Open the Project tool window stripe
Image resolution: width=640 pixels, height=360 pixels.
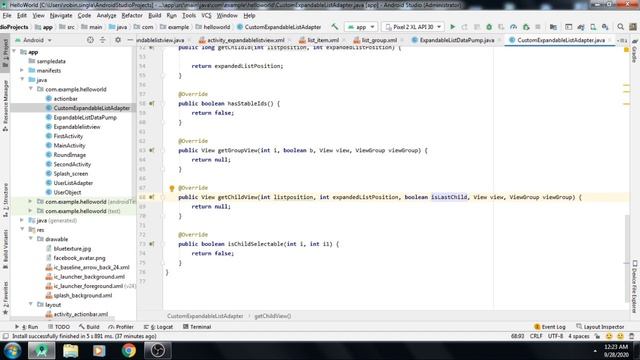click(x=5, y=53)
